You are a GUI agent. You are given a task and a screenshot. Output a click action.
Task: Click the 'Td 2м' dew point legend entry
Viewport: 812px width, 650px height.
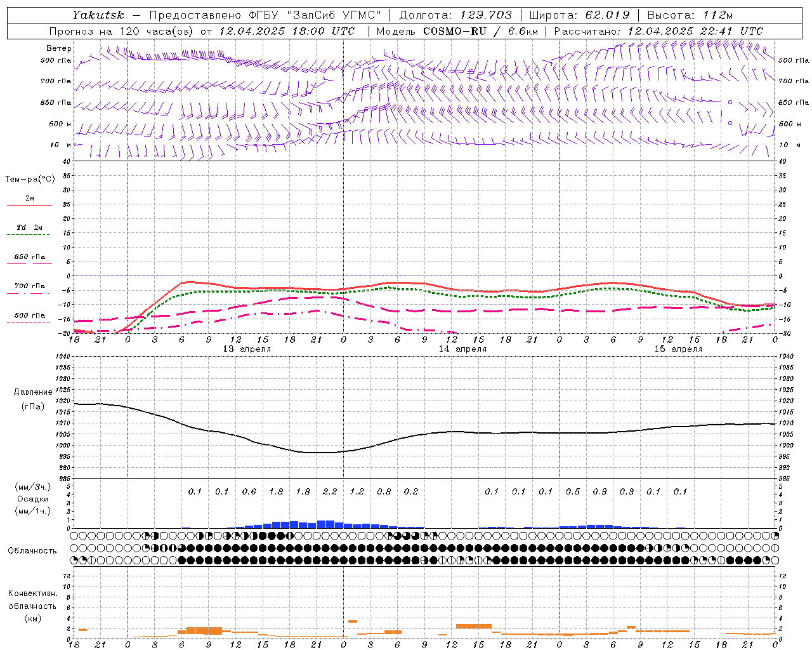[30, 227]
